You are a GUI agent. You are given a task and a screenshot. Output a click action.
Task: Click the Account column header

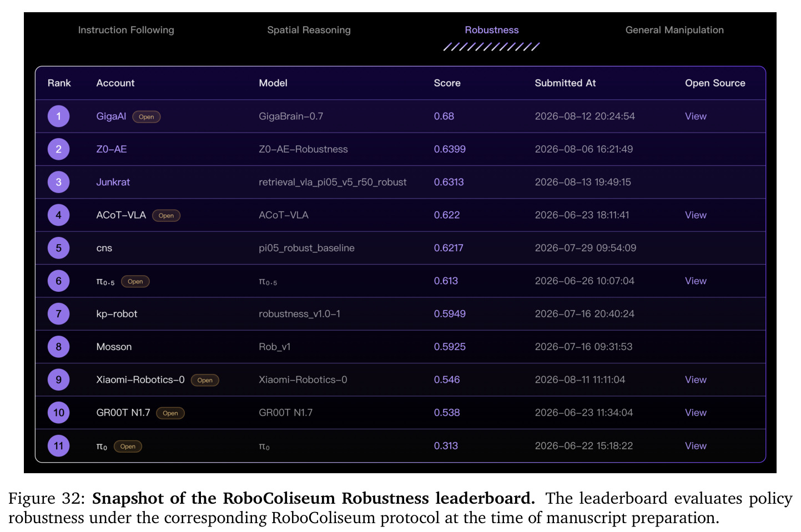115,83
